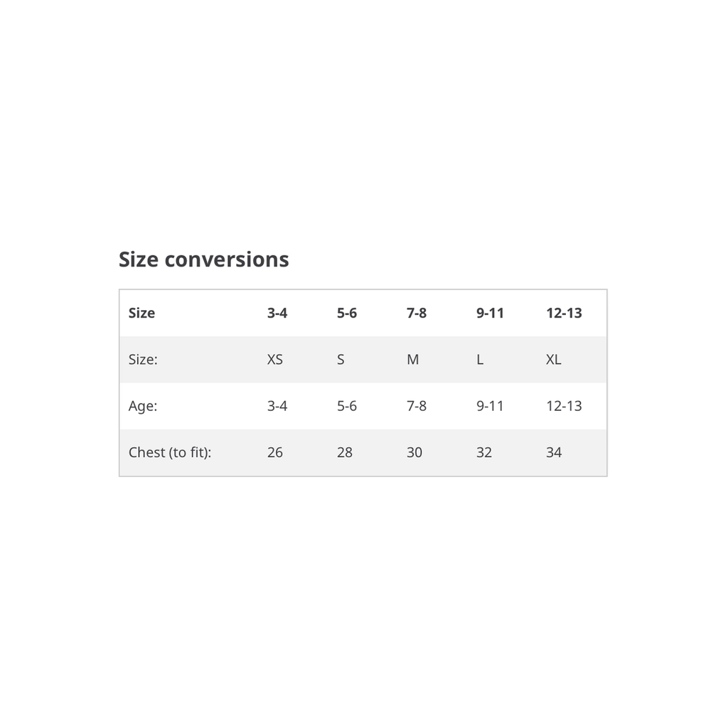The width and height of the screenshot is (728, 728).
Task: Click the Chest (to fit): row label
Action: click(x=170, y=452)
